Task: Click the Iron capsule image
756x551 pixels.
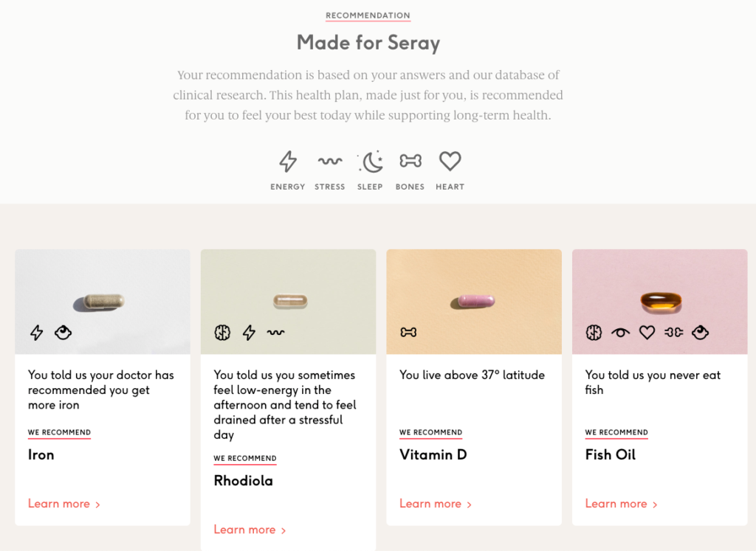Action: [103, 301]
